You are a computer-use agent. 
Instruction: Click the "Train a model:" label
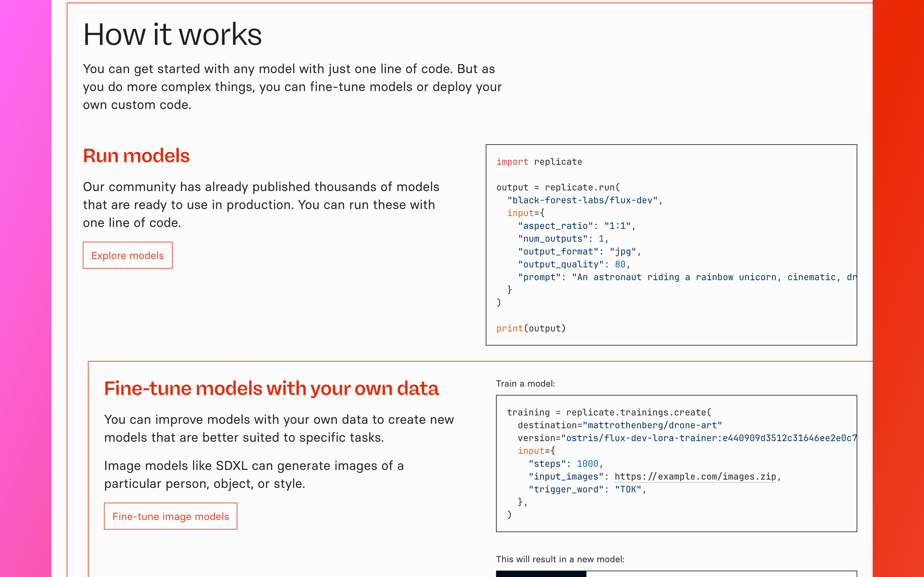526,383
